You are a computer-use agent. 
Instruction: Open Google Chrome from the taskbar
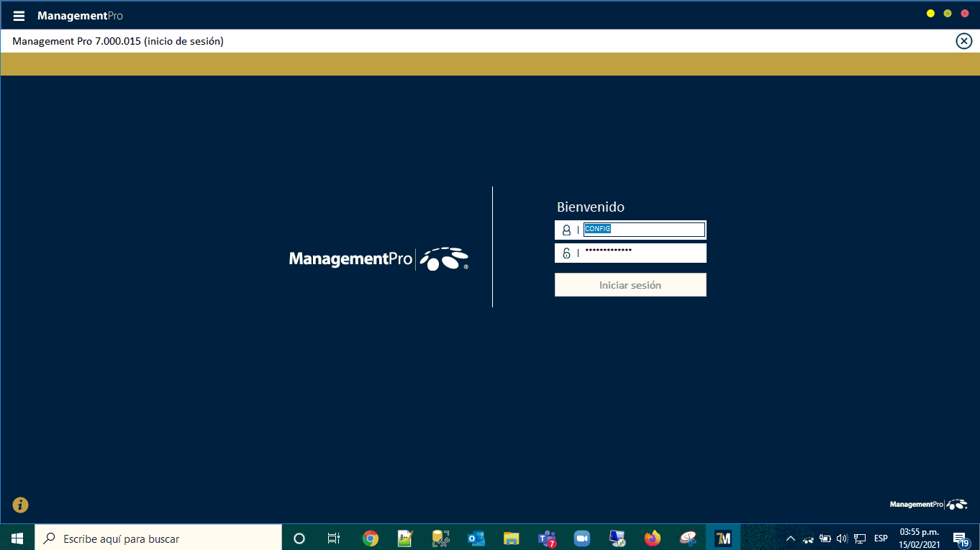[371, 538]
